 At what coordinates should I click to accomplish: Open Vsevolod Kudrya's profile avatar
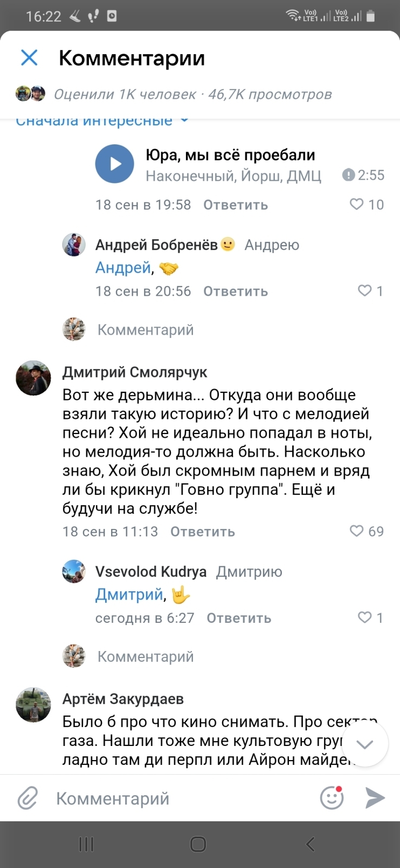tap(74, 571)
